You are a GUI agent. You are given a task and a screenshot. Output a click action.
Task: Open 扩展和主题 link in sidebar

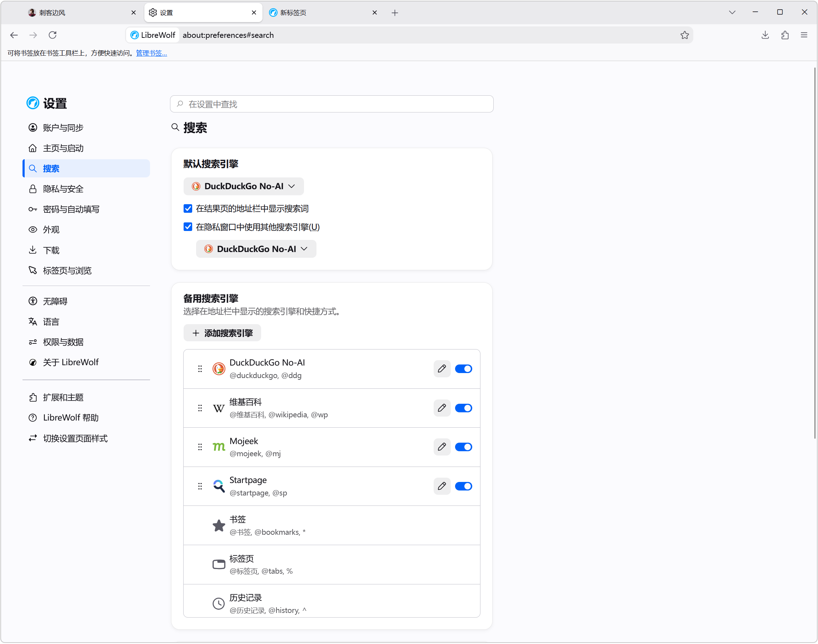86,397
